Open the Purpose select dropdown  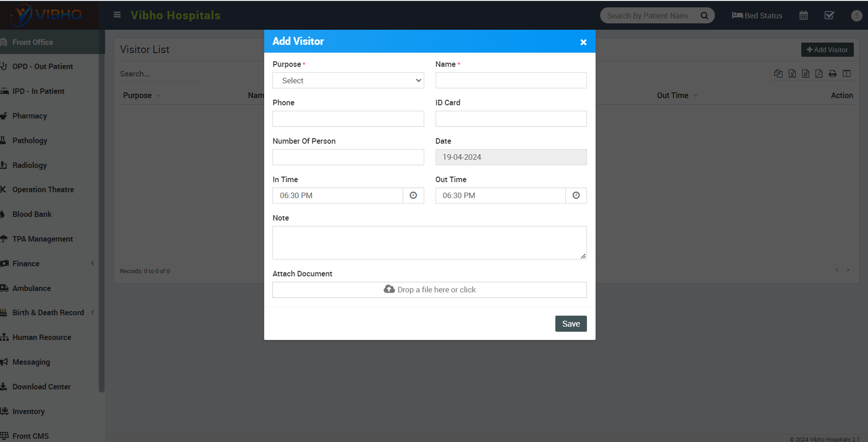tap(348, 80)
